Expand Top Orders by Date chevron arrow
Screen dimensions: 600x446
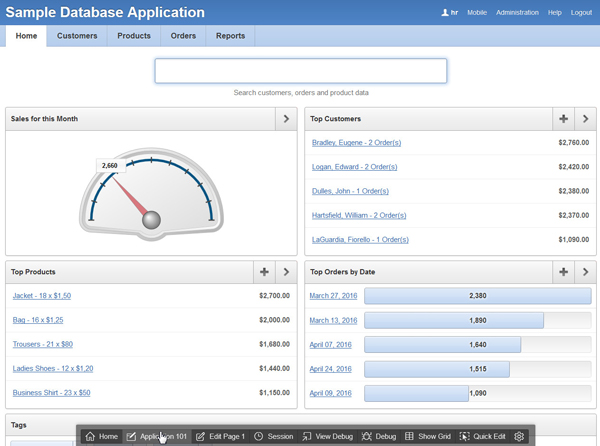click(x=585, y=271)
